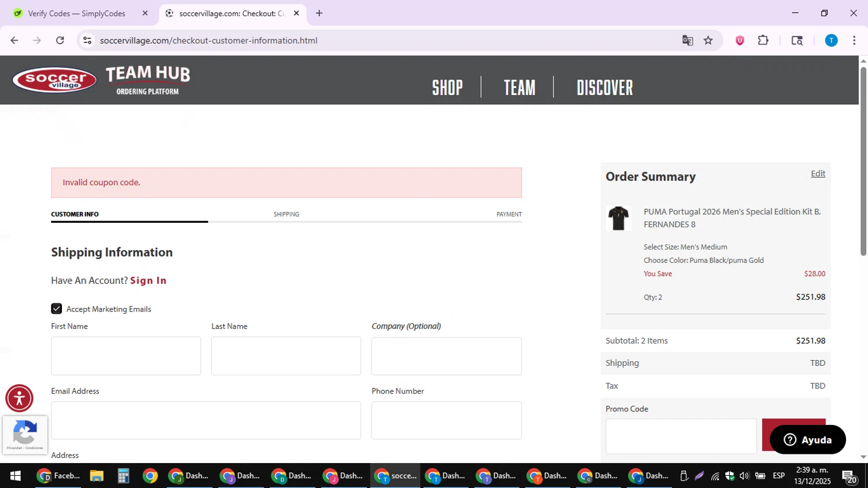Click the CUSTOMER INFO step
Screen dimensions: 868x488
(75, 214)
